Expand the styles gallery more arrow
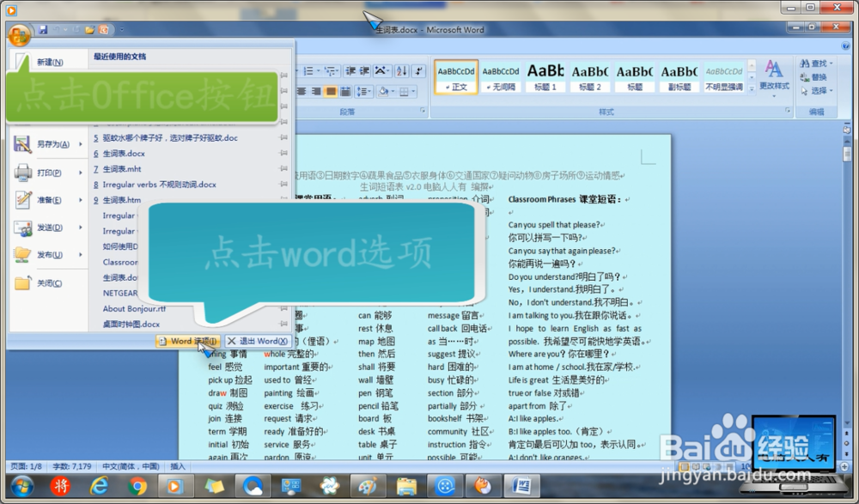The width and height of the screenshot is (859, 504). click(752, 88)
